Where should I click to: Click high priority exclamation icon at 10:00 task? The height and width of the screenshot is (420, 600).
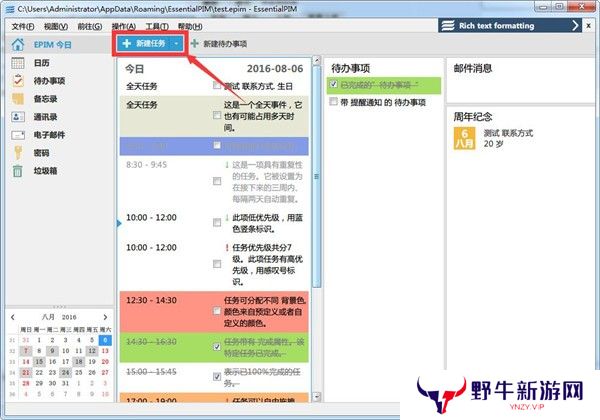point(227,248)
